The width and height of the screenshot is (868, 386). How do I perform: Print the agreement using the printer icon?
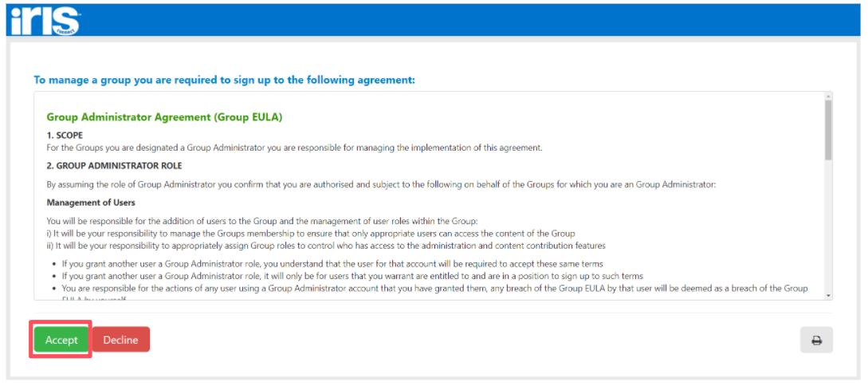pos(816,340)
